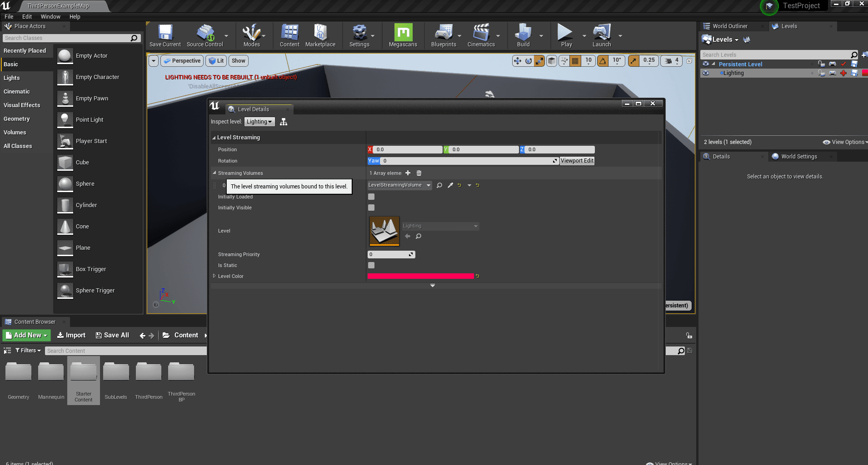Open the Window menu
Image resolution: width=868 pixels, height=465 pixels.
(x=50, y=17)
